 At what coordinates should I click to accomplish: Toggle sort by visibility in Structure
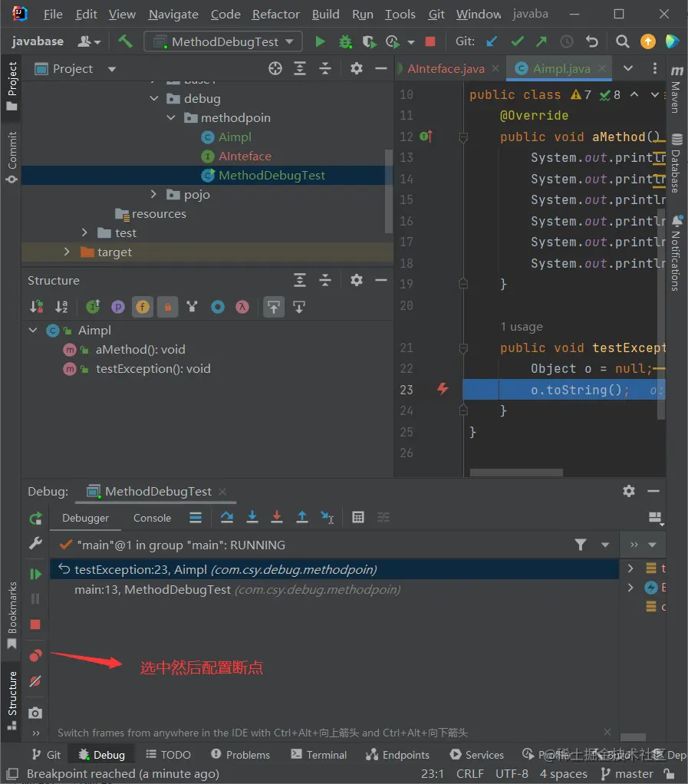click(37, 307)
